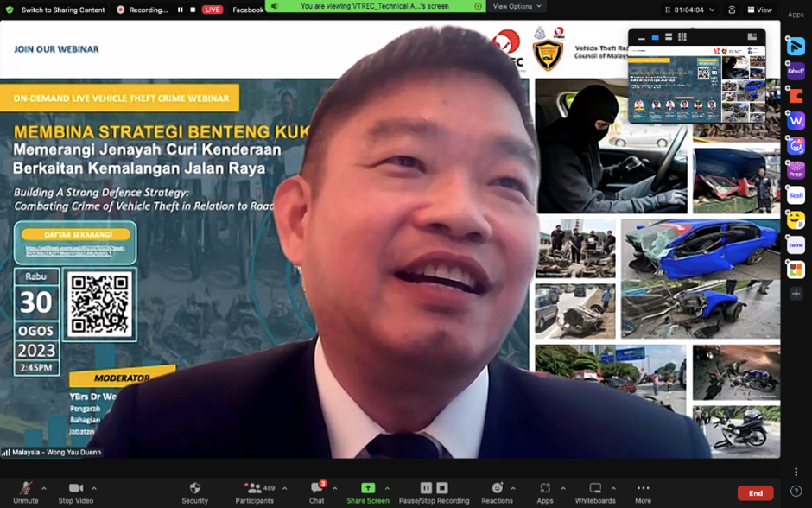Open the View menu at top right
This screenshot has width=812, height=508.
[760, 10]
